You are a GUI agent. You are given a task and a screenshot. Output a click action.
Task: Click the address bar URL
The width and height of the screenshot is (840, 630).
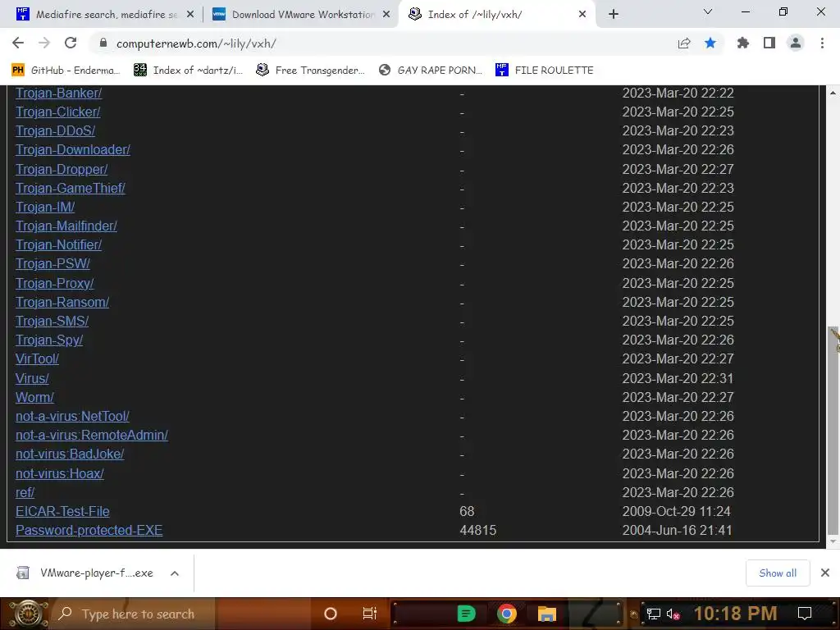196,43
